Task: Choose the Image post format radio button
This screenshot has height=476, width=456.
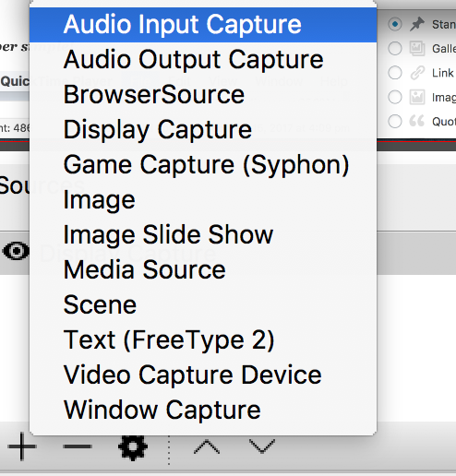Action: click(x=395, y=97)
